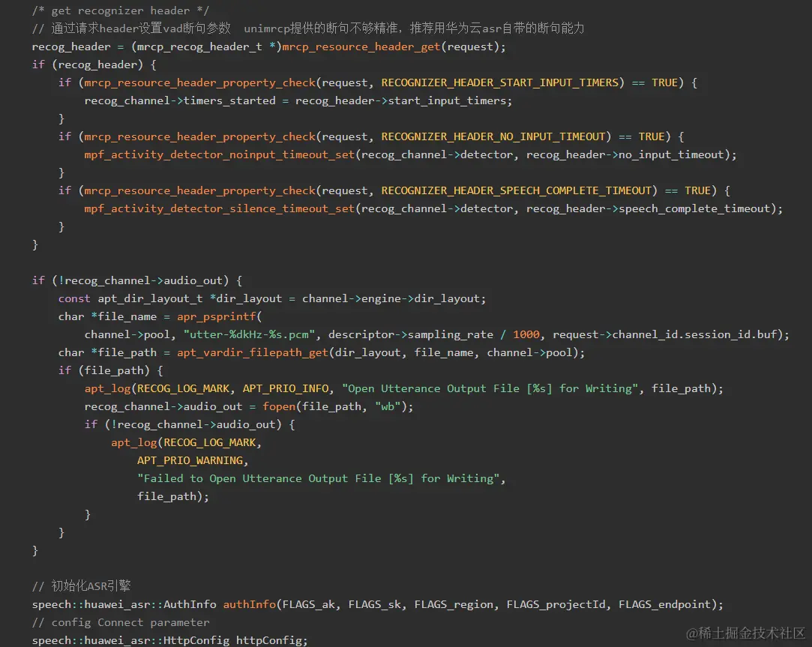Viewport: 812px width, 647px height.
Task: Click the "wb" mode string in fopen
Action: pyautogui.click(x=388, y=406)
